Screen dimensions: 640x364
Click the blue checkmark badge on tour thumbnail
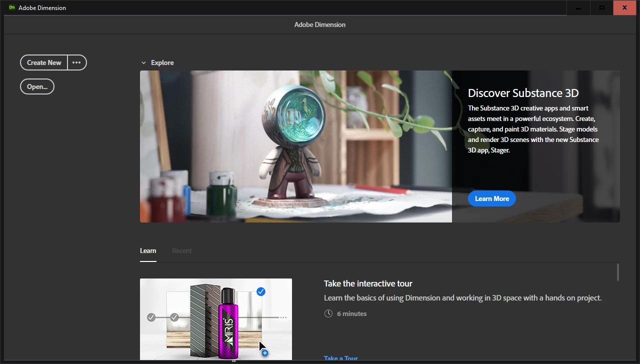coord(260,291)
